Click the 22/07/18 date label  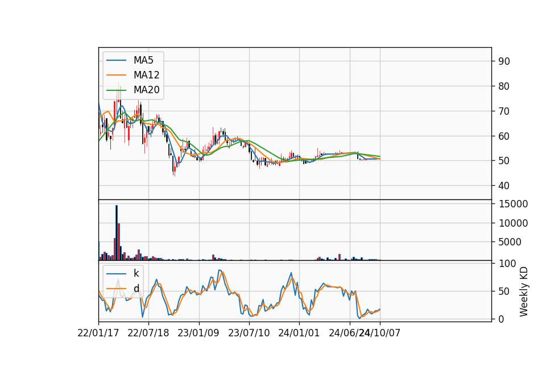pyautogui.click(x=148, y=333)
